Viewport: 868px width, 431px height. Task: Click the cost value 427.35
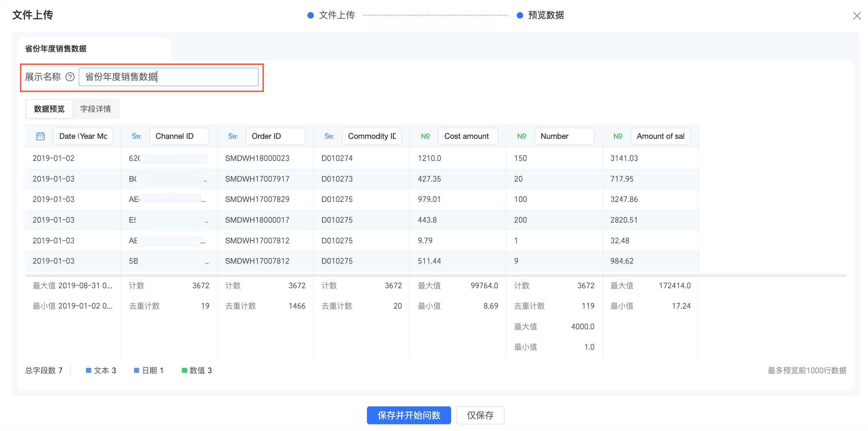(429, 179)
